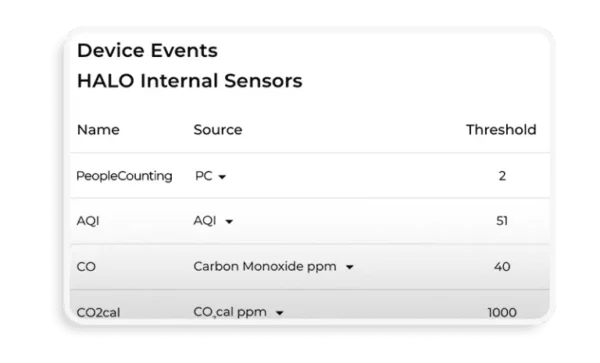Select the CO event name
600x363 pixels.
click(x=86, y=267)
